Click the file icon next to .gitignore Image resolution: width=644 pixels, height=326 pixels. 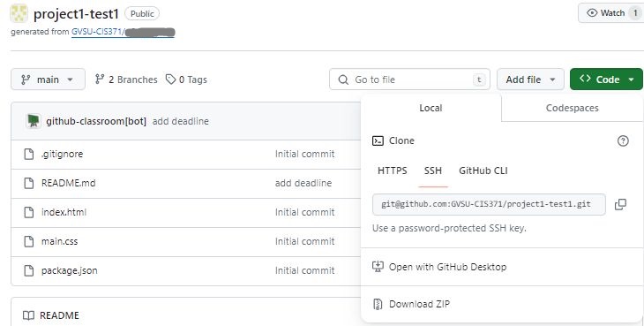(x=29, y=154)
